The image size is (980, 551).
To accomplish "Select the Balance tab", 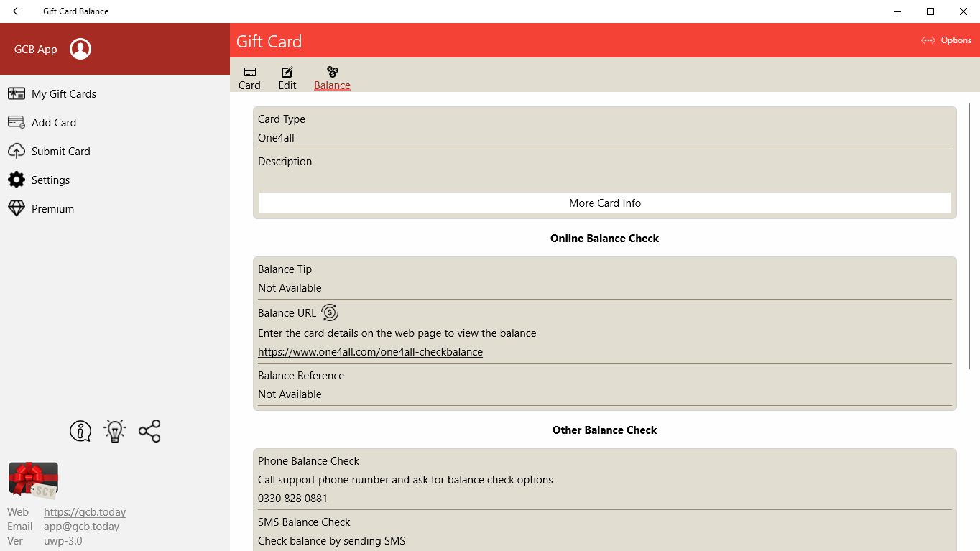I will click(331, 77).
